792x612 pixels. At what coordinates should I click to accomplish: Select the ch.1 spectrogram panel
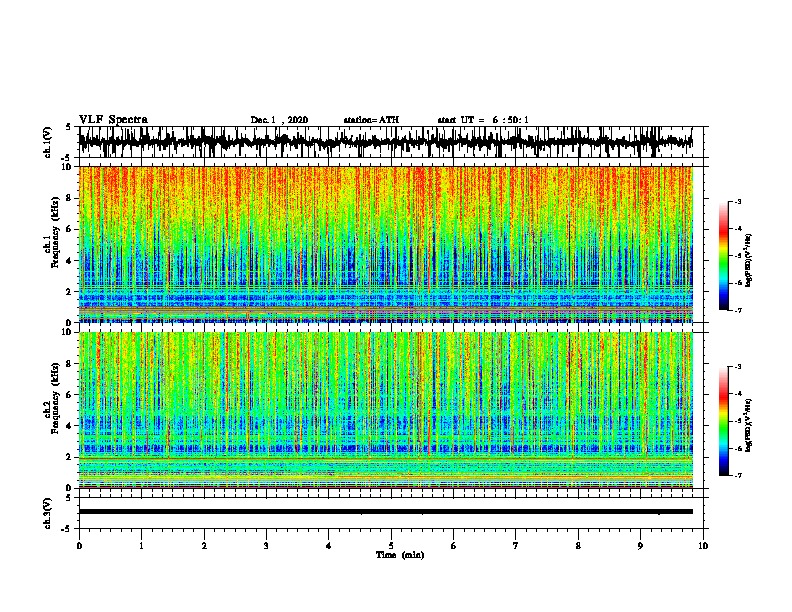[386, 244]
